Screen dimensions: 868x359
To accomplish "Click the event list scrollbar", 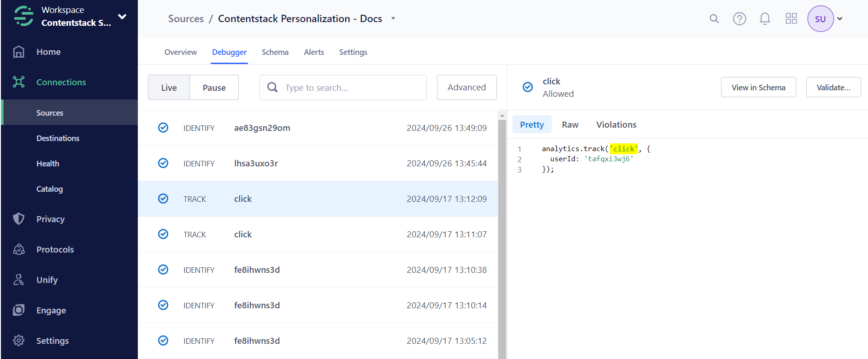I will 502,240.
